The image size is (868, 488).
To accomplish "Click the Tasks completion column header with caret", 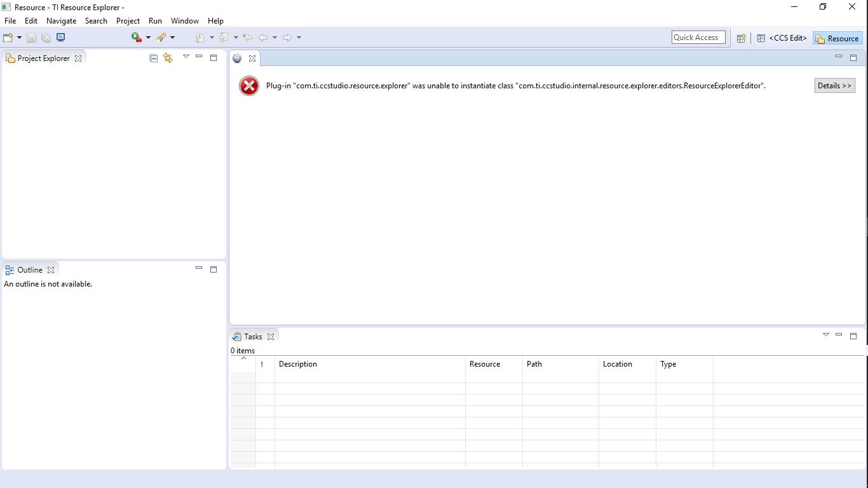I will click(x=243, y=364).
